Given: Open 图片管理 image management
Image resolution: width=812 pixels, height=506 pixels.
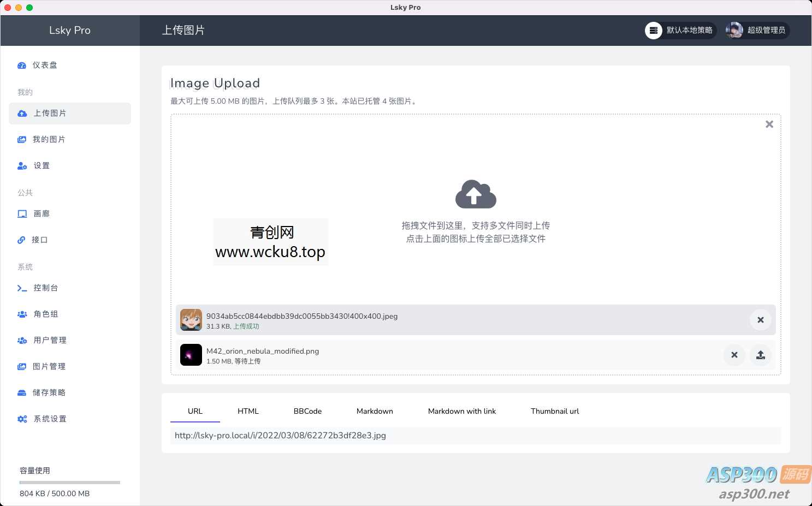Looking at the screenshot, I should click(x=49, y=366).
